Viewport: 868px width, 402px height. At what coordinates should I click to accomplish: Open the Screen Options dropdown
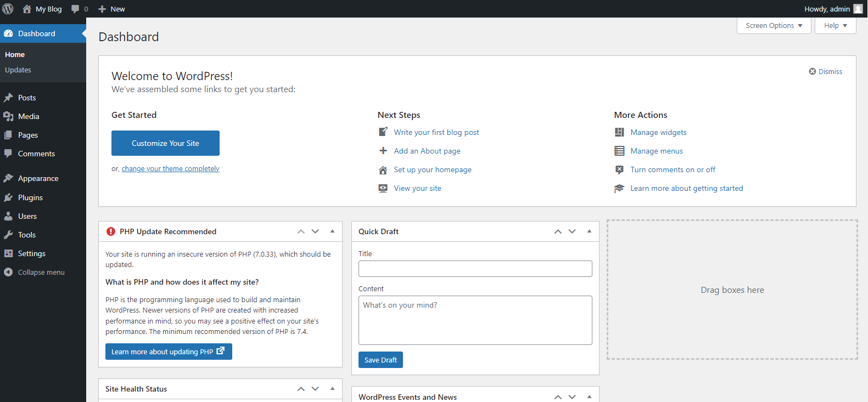coord(774,26)
